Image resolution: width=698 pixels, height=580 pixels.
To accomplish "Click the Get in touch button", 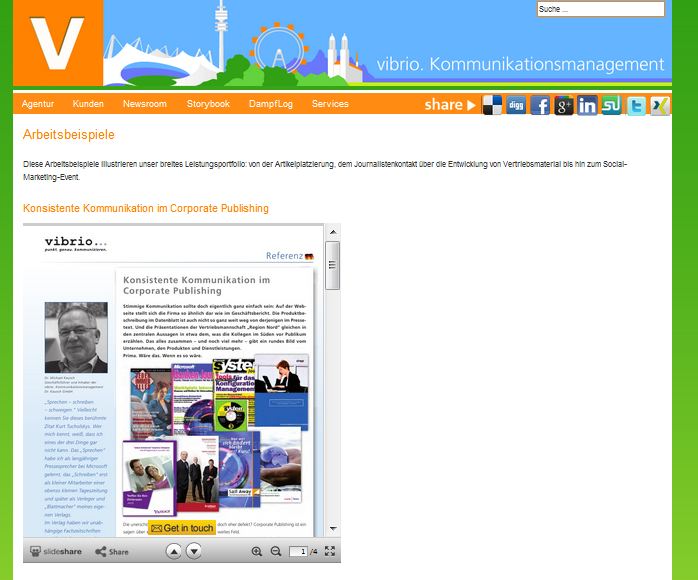I will (182, 528).
